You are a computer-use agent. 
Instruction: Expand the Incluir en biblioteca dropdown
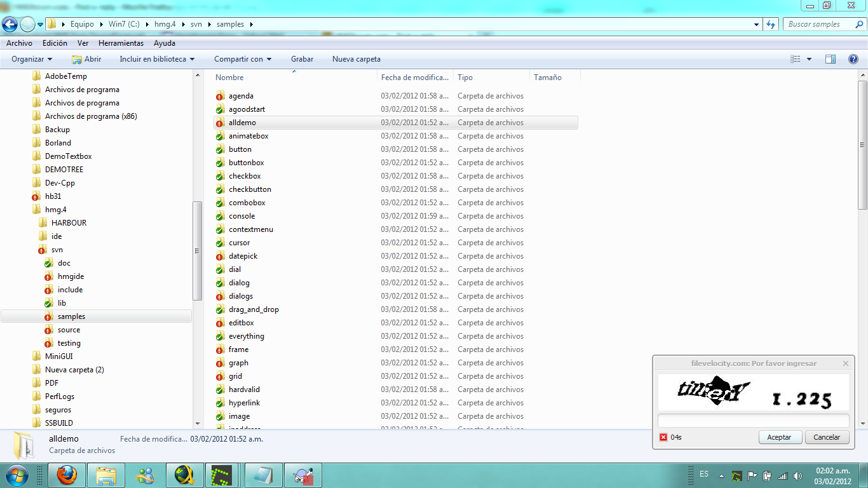[x=157, y=59]
